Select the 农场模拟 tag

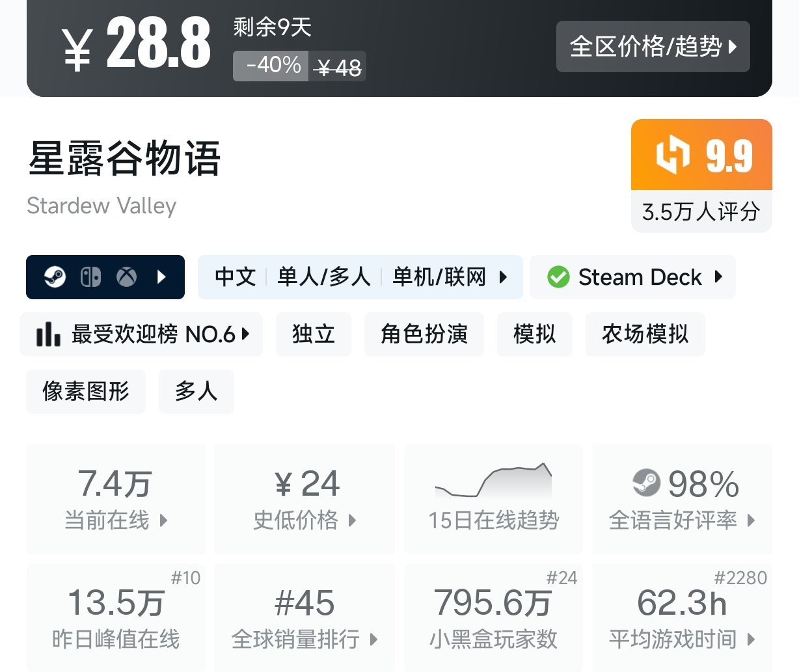click(x=645, y=334)
